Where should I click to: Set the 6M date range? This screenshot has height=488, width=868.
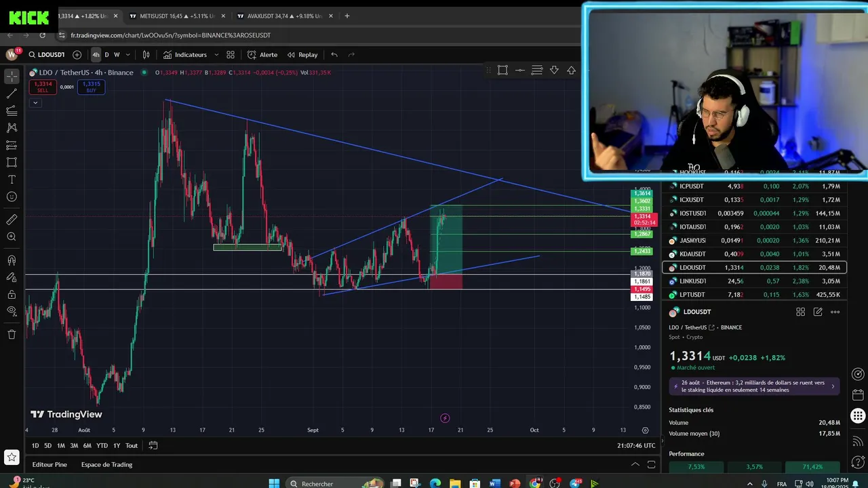87,445
